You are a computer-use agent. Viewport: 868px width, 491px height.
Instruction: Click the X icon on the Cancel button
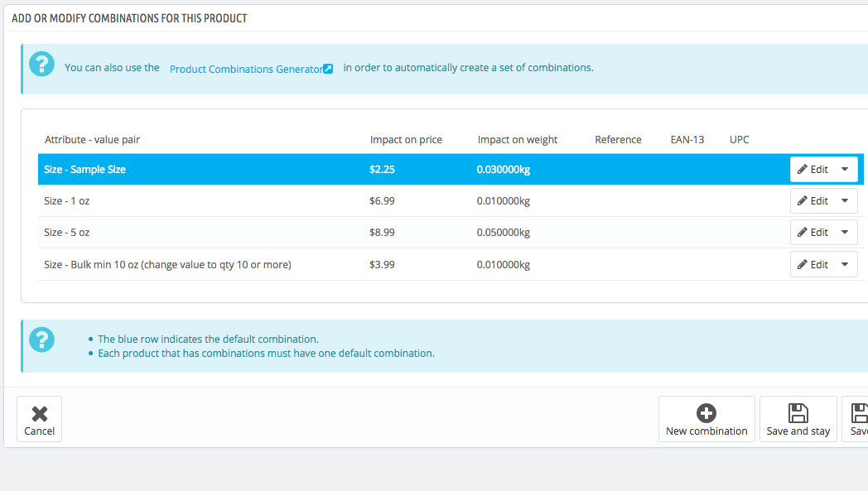(39, 413)
